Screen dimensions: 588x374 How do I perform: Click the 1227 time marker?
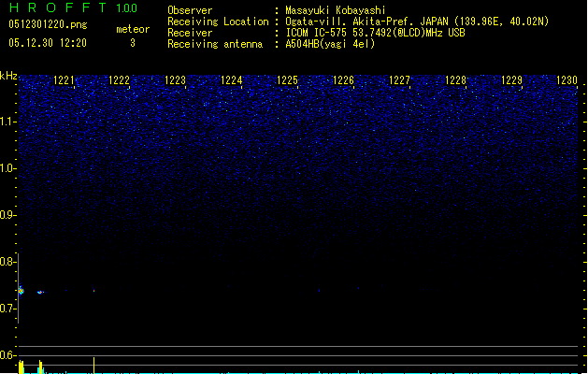399,80
